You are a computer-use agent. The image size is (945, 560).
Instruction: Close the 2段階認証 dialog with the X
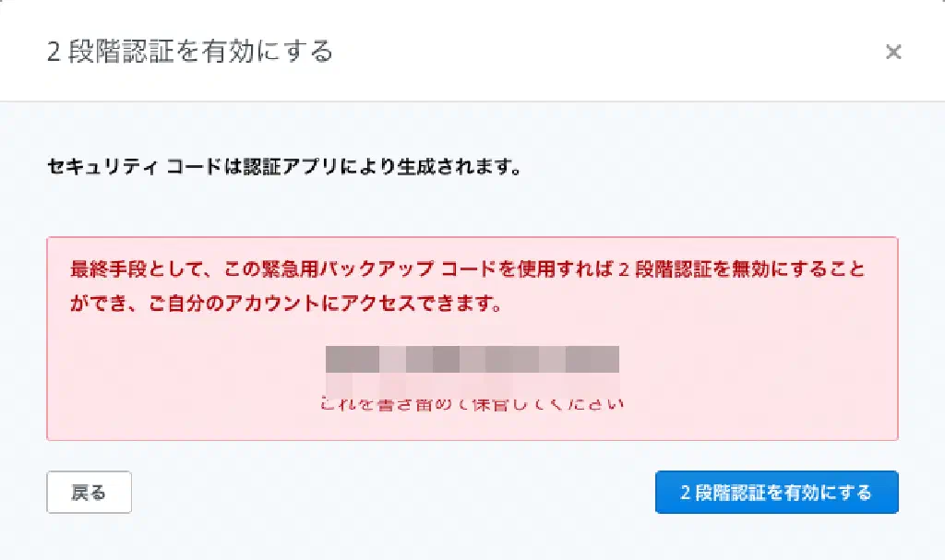pyautogui.click(x=892, y=53)
